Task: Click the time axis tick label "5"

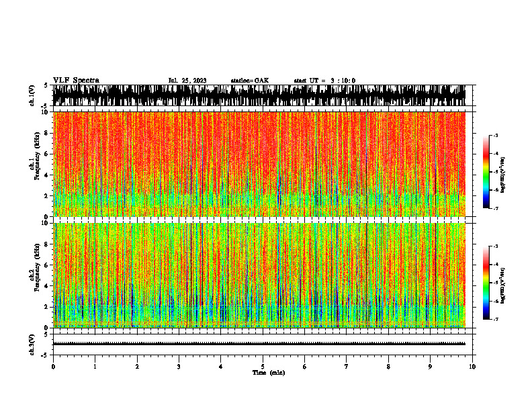Action: (263, 367)
